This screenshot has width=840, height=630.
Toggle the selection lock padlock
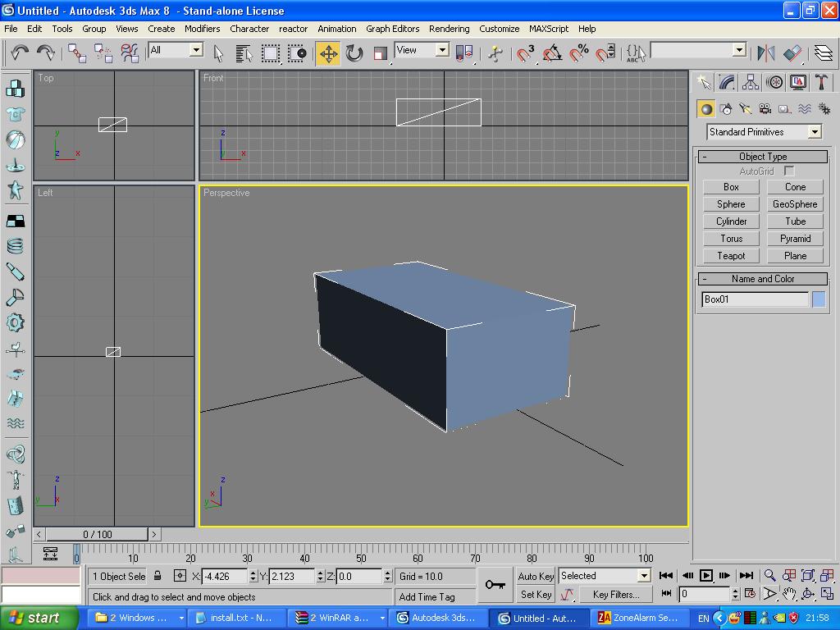click(157, 576)
